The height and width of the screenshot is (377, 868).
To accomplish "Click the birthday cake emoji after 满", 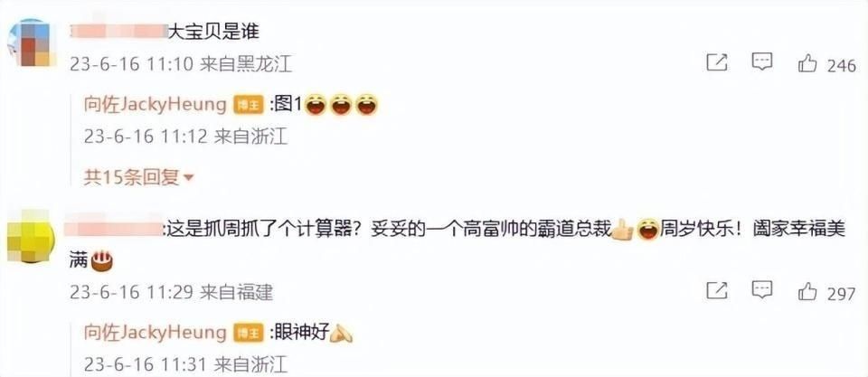I will pos(101,259).
